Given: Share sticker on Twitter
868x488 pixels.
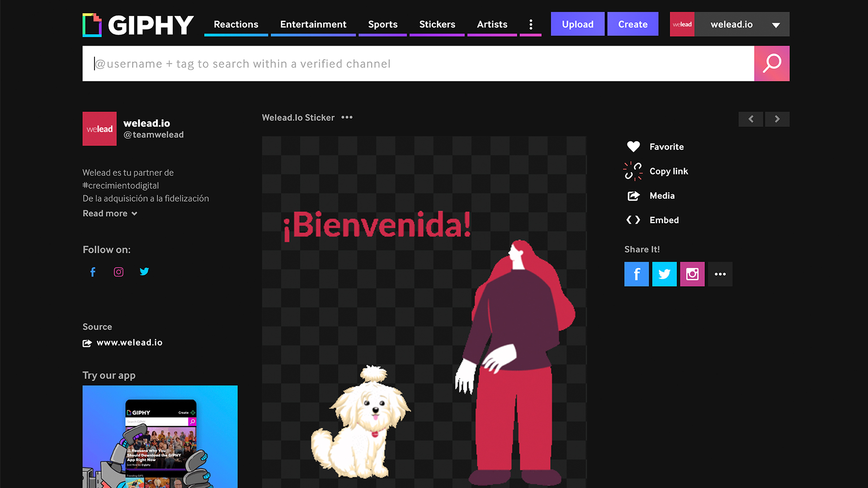Looking at the screenshot, I should pyautogui.click(x=664, y=274).
